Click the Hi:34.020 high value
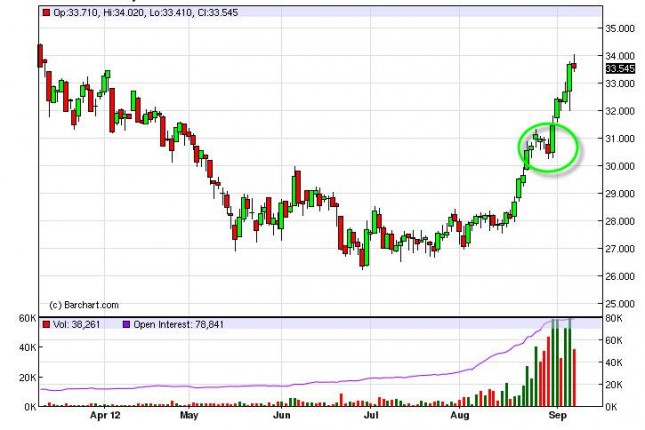This screenshot has width=645, height=430. pos(123,13)
